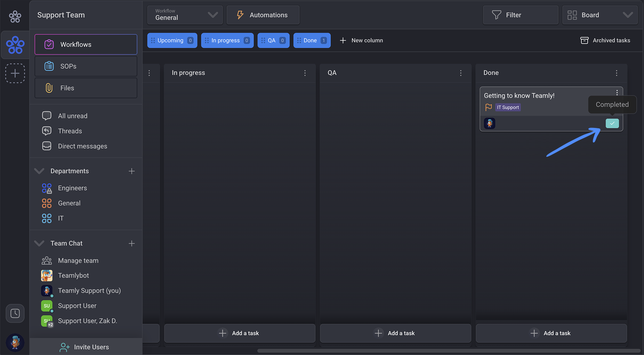This screenshot has height=355, width=644.
Task: Open QA column options menu
Action: pos(461,73)
